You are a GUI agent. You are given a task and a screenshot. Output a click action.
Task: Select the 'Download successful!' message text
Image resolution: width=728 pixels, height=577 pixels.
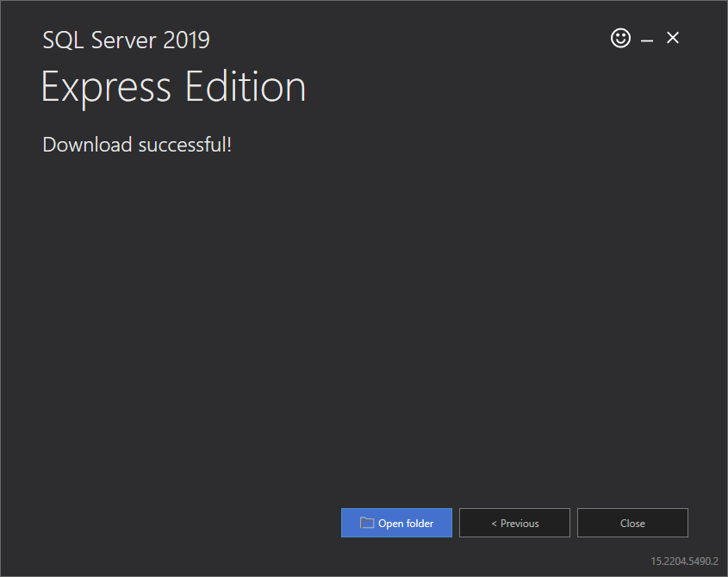click(137, 145)
